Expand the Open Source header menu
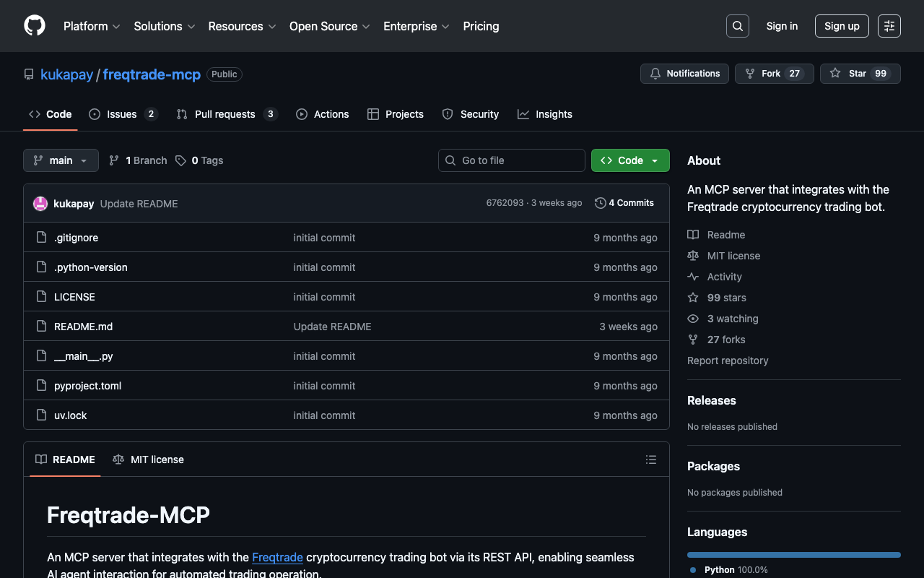The height and width of the screenshot is (578, 924). [329, 26]
